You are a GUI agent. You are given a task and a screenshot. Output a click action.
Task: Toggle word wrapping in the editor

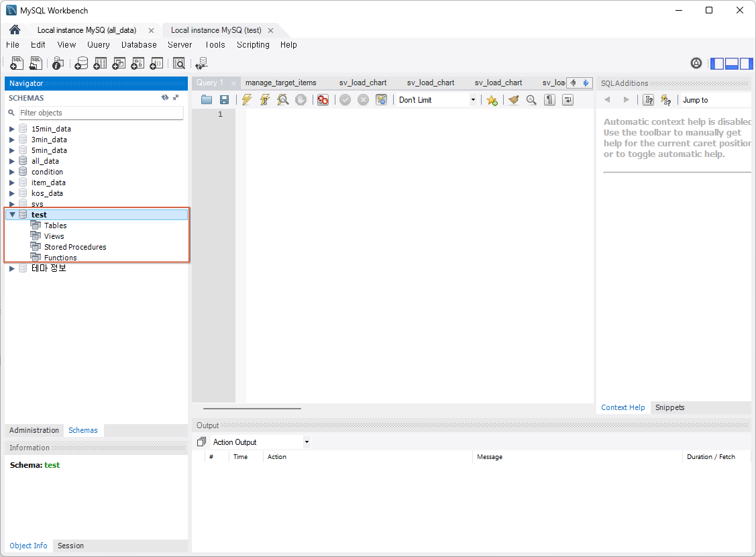tap(568, 100)
